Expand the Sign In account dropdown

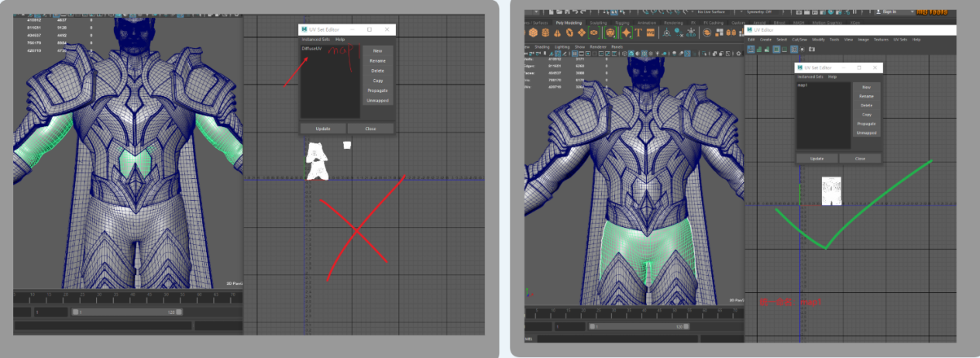892,12
